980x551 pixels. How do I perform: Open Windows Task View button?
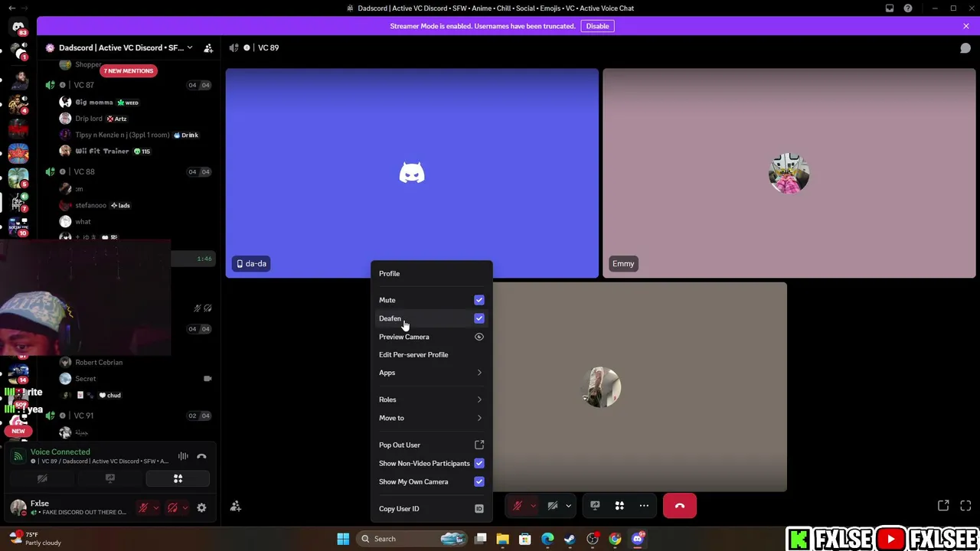481,539
